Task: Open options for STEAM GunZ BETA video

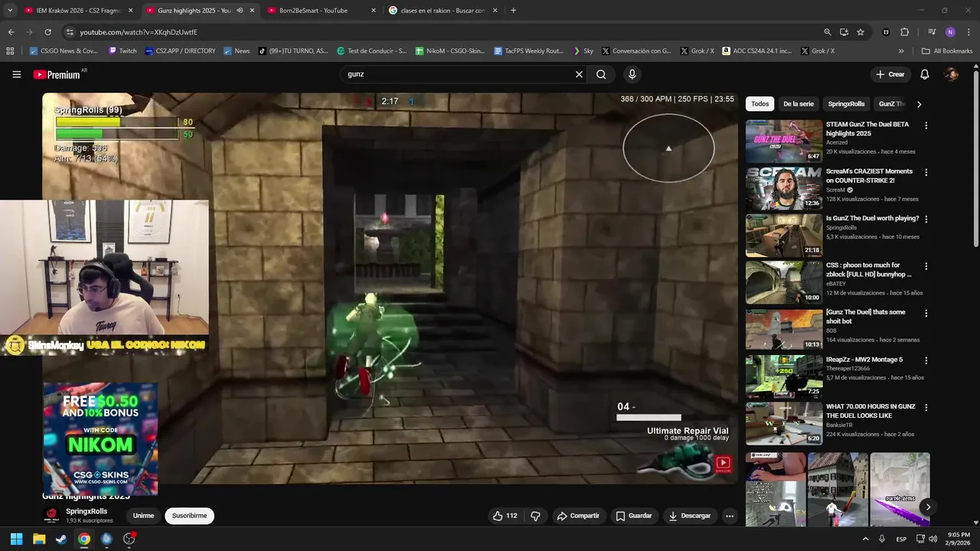Action: 926,126
